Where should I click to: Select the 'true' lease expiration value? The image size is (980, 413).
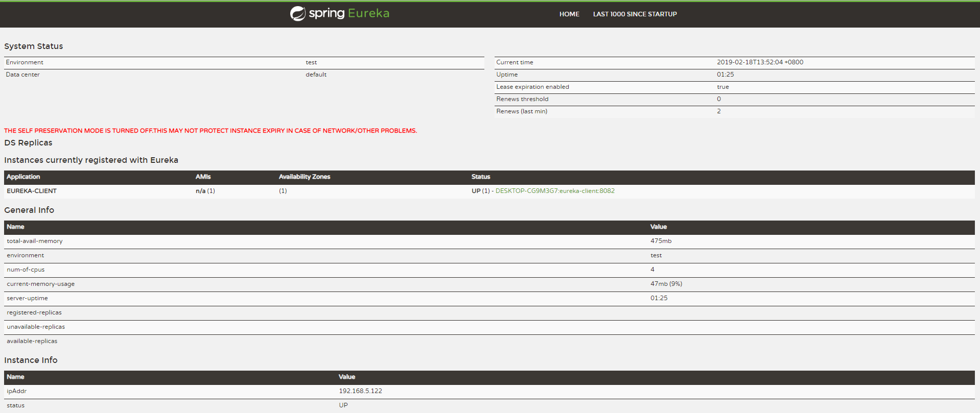722,87
